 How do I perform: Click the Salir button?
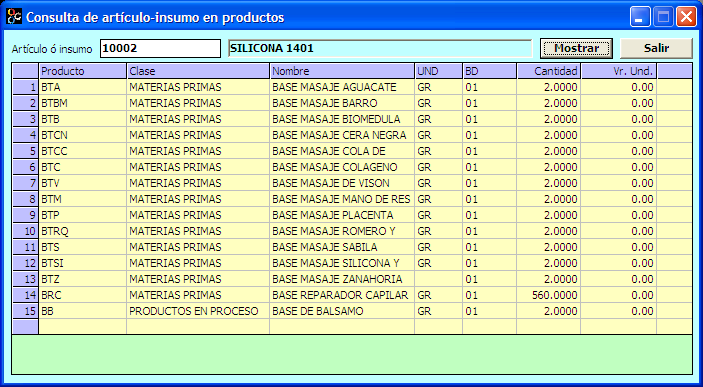point(656,48)
